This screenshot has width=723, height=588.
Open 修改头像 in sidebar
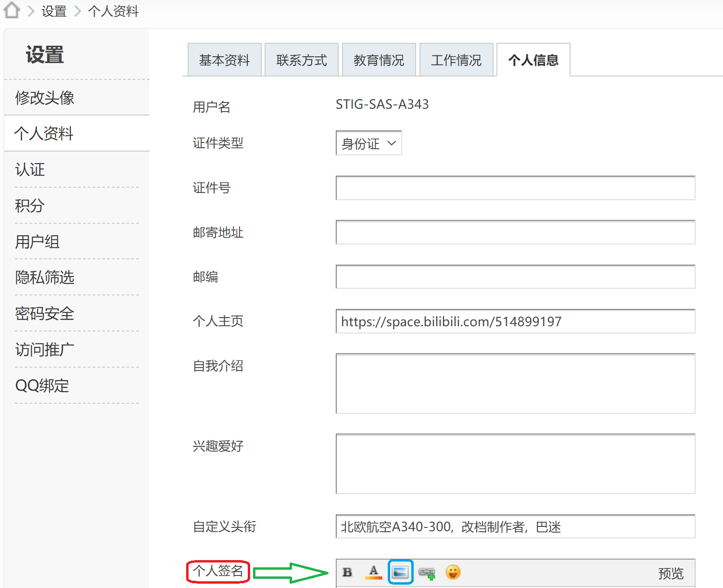tap(45, 98)
